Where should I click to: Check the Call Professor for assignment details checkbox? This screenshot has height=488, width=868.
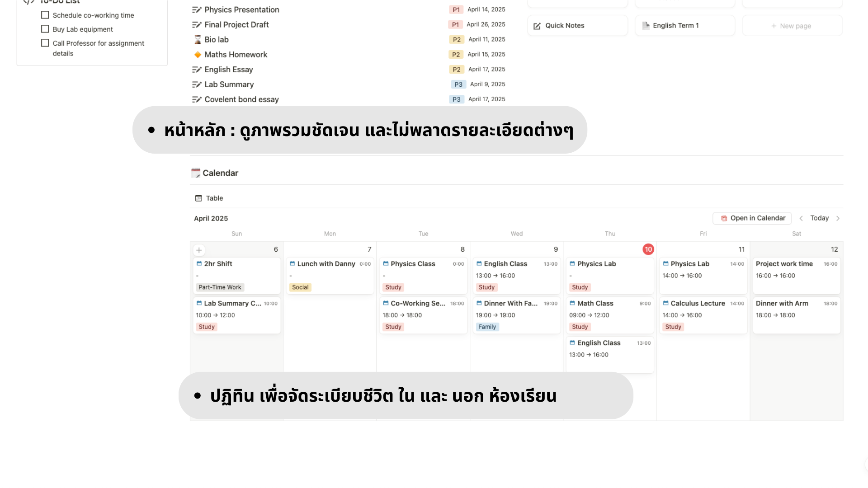[45, 42]
